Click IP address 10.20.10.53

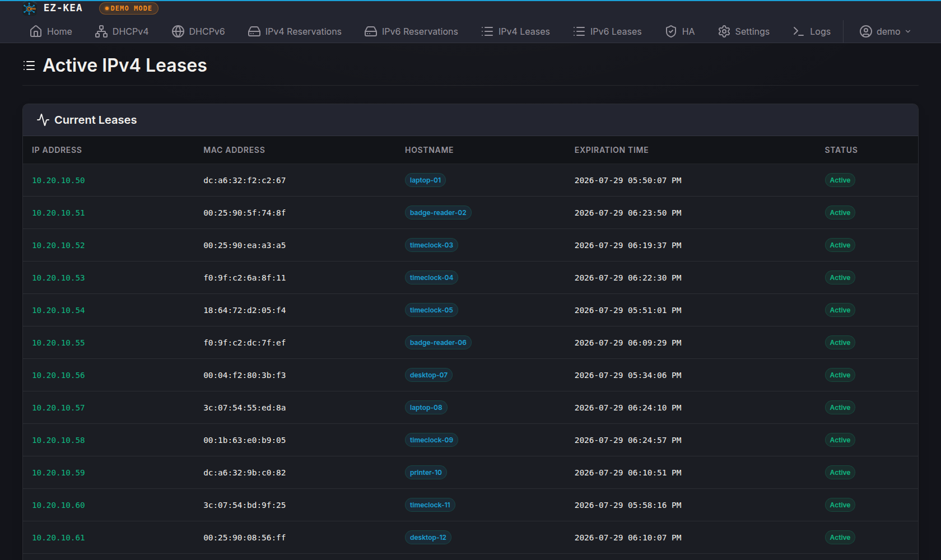58,278
